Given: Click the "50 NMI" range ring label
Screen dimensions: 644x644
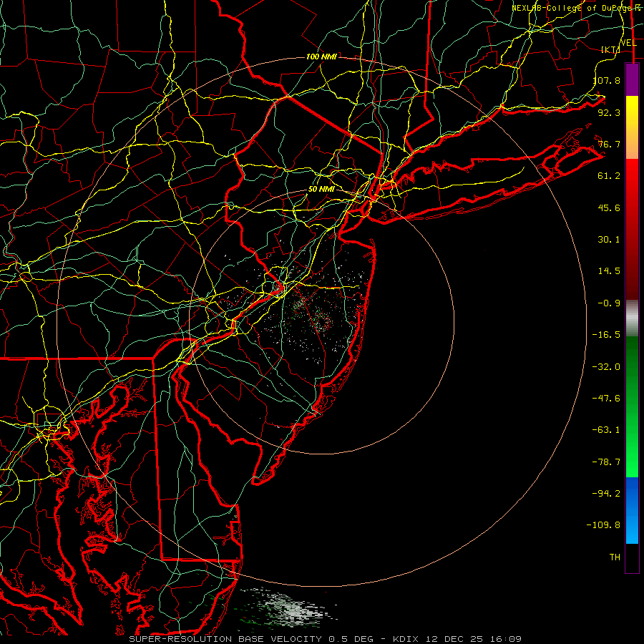Looking at the screenshot, I should point(321,189).
